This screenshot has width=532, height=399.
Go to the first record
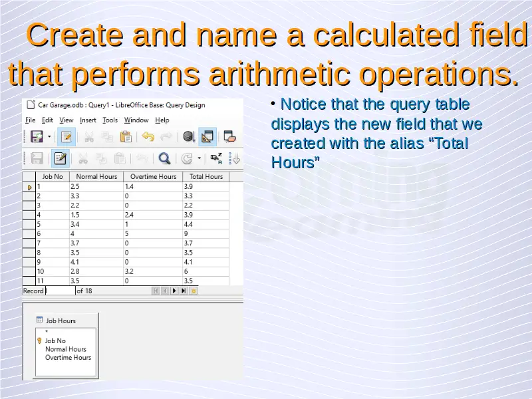[156, 291]
